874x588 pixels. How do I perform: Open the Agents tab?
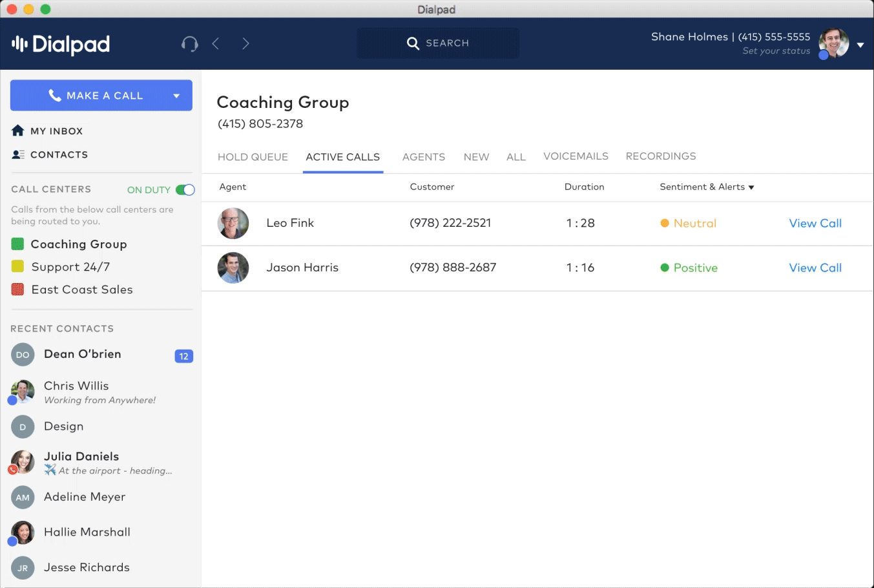[424, 157]
